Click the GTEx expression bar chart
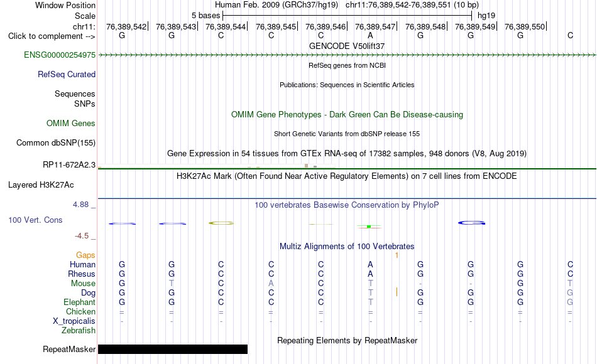This screenshot has width=597, height=364. pyautogui.click(x=217, y=166)
